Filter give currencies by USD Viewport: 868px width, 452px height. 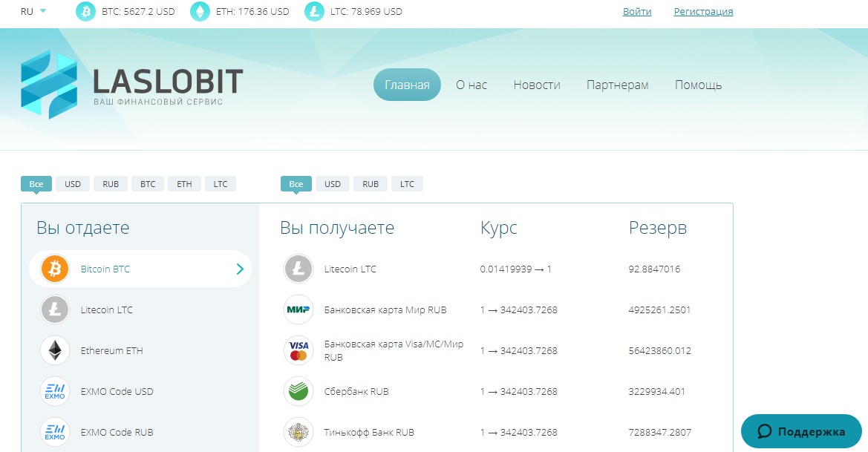coord(73,183)
